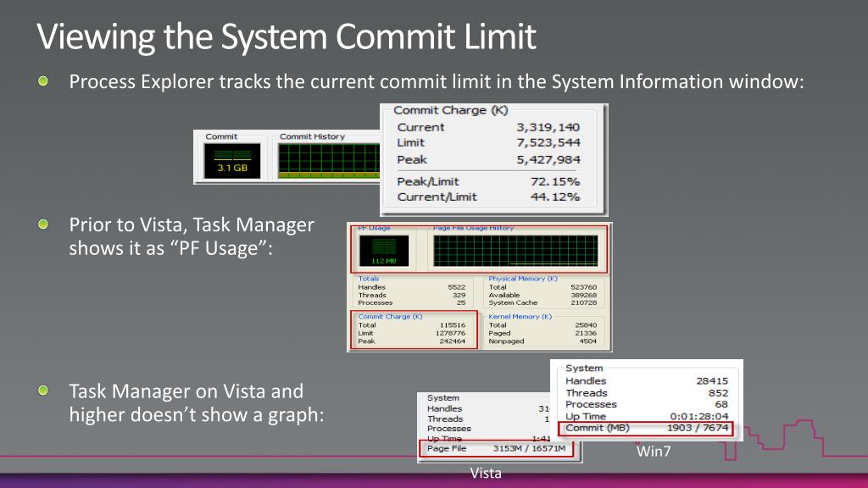The width and height of the screenshot is (868, 488).
Task: Click the Physical Memory (K) section heading
Action: pyautogui.click(x=525, y=280)
